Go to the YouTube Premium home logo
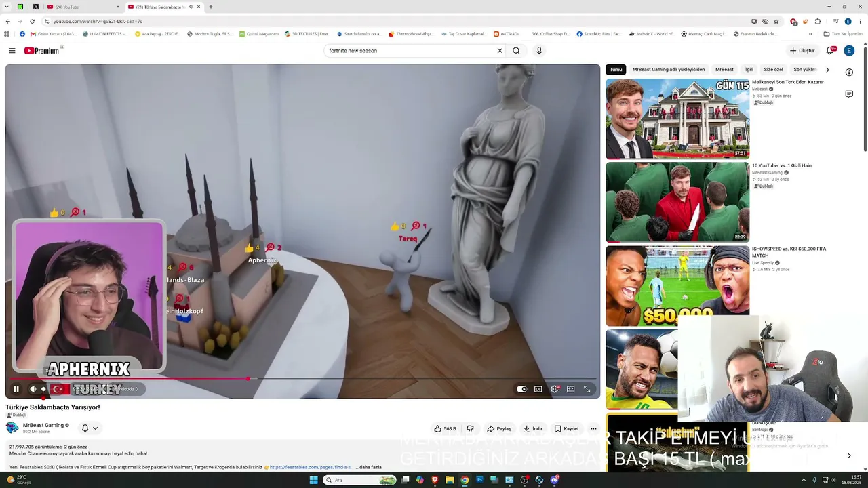The image size is (868, 488). [x=41, y=51]
